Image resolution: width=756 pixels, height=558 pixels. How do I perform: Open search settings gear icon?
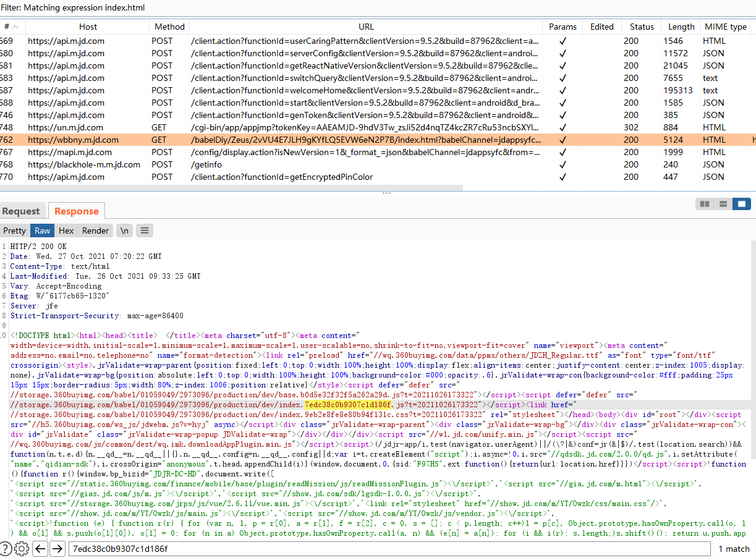22,549
